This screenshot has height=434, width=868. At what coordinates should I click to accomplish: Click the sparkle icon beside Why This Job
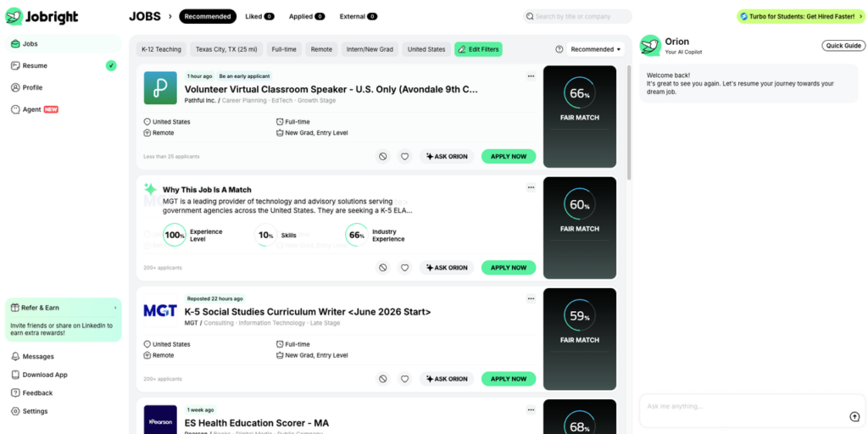click(x=150, y=189)
